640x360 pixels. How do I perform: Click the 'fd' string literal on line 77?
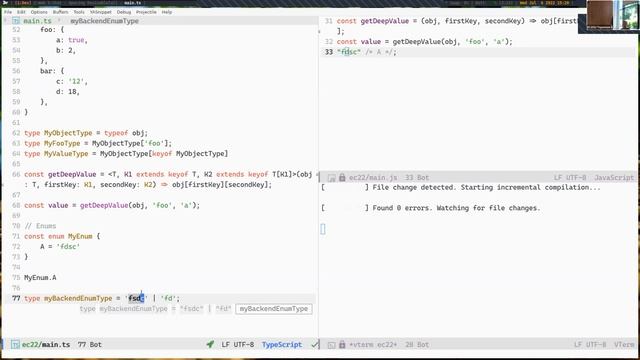tap(168, 298)
